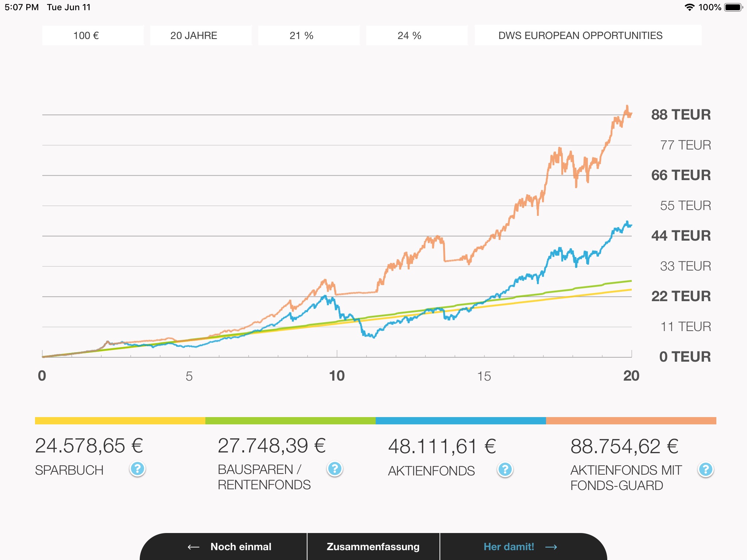Tap the right arrow beside Her damit!
Image resolution: width=747 pixels, height=560 pixels.
click(551, 547)
